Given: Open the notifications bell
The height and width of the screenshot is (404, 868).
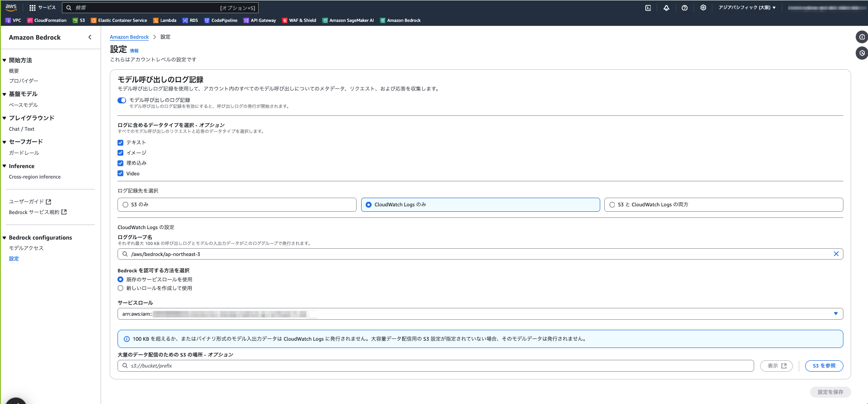Looking at the screenshot, I should (666, 8).
